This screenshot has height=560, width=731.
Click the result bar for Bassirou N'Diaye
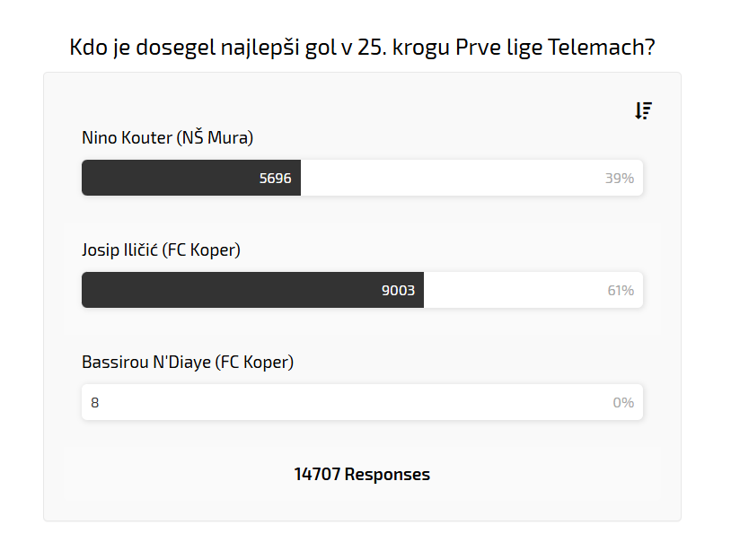pyautogui.click(x=359, y=402)
